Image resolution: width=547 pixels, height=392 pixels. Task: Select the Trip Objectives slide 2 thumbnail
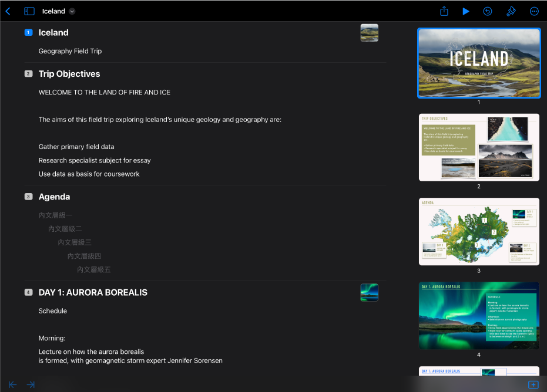[x=479, y=147]
